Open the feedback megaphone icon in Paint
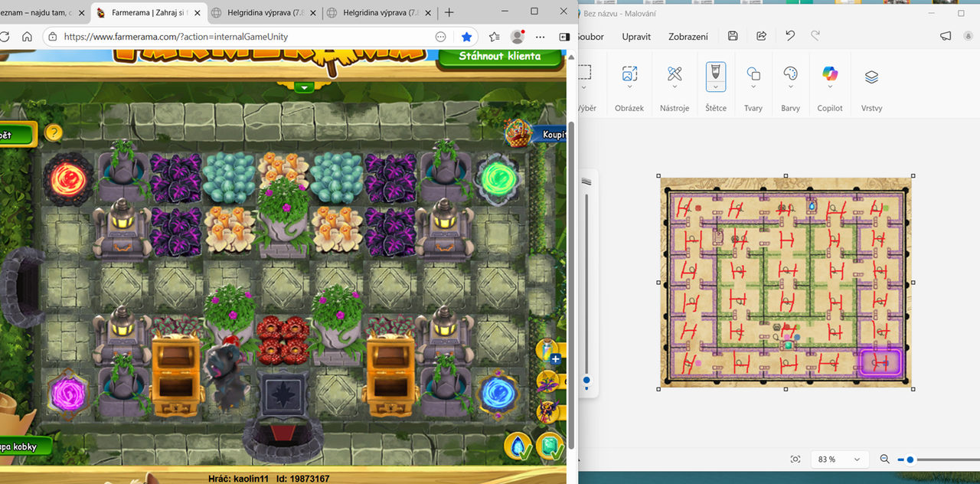This screenshot has width=980, height=484. point(946,36)
